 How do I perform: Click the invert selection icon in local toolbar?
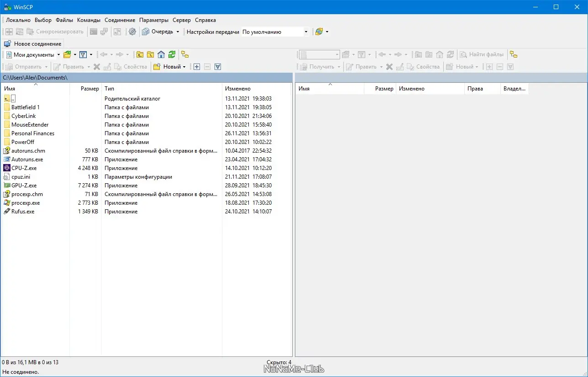pyautogui.click(x=218, y=67)
